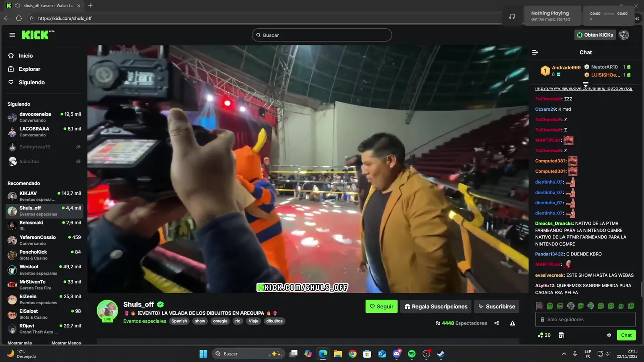Screen dimensions: 644x362
Task: Select the rio tag
Action: [238, 321]
